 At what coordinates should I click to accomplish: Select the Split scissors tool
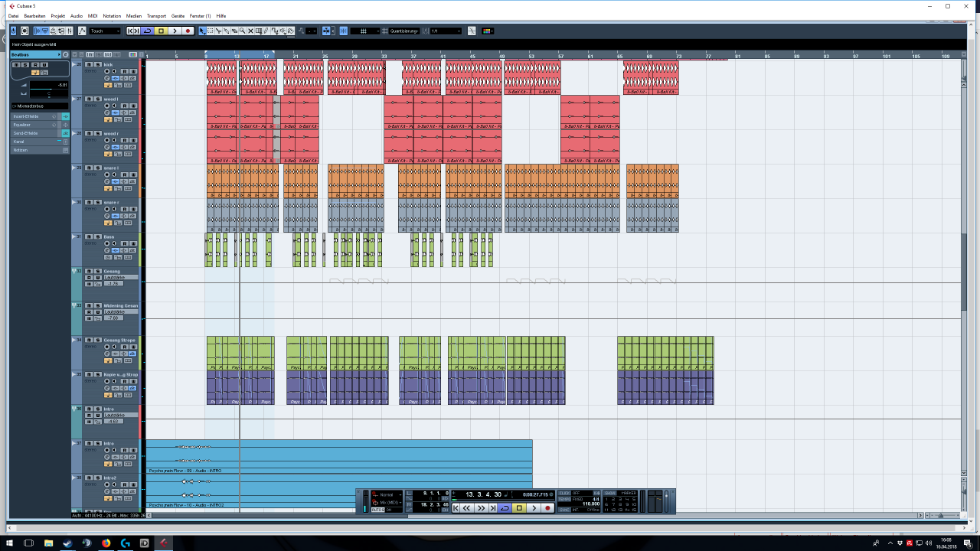click(x=218, y=31)
